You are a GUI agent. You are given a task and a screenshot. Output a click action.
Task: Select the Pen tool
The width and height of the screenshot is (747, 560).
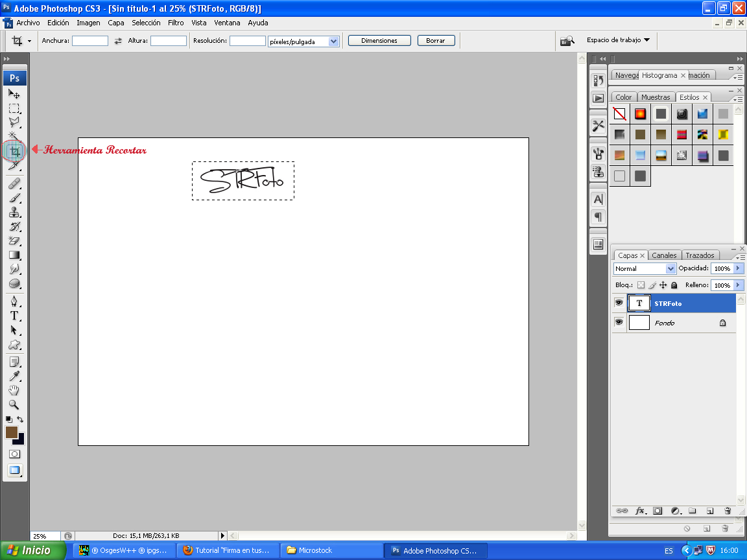coord(14,301)
